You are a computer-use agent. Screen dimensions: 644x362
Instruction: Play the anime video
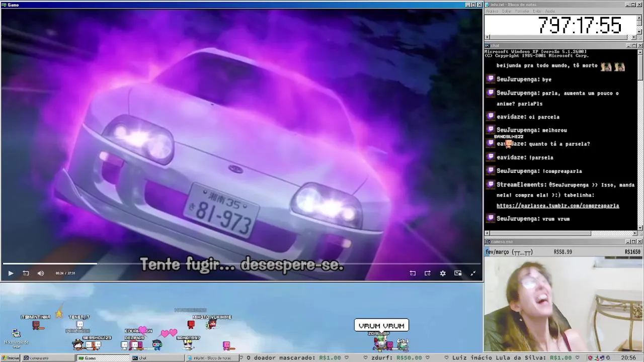[11, 273]
